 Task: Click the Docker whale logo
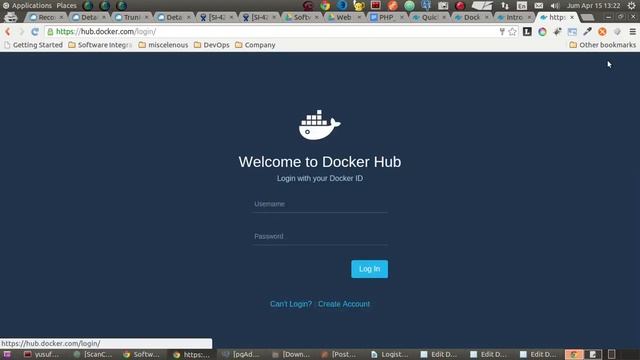[x=320, y=125]
